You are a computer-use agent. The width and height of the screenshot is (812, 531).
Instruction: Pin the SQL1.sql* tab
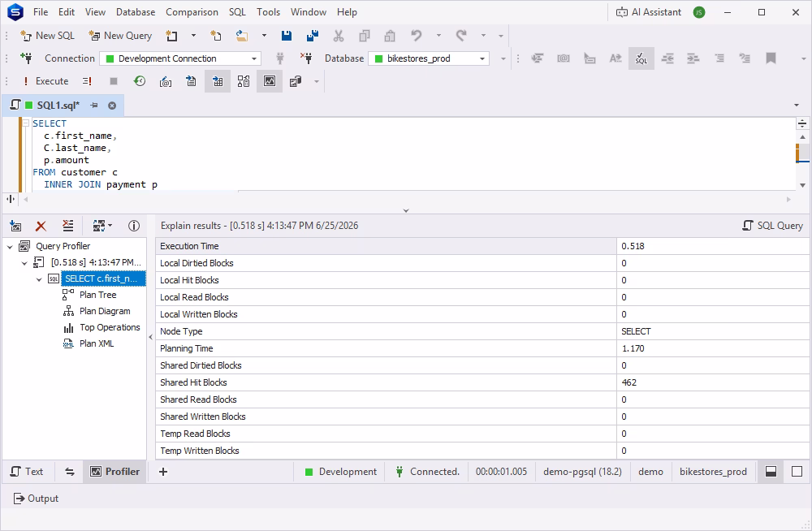coord(94,106)
